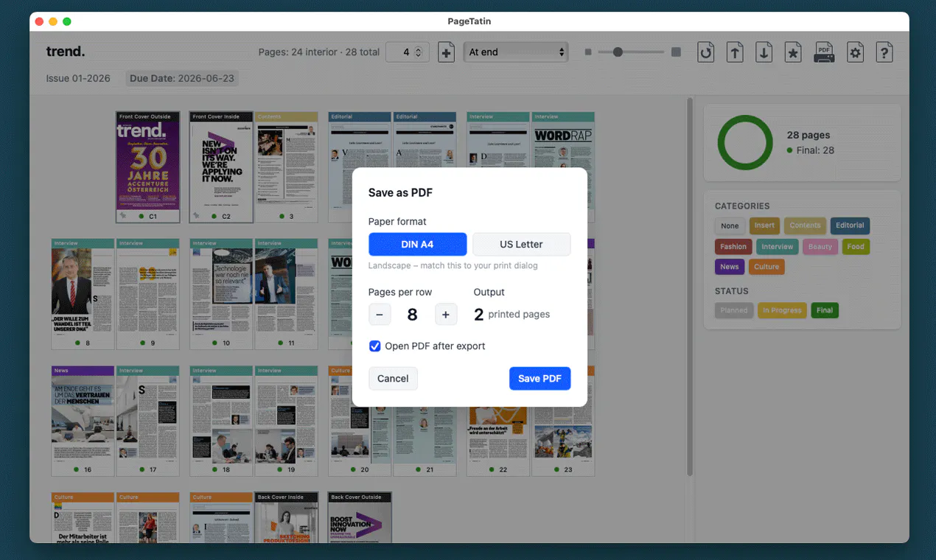Select Interview page 9 thumbnail

point(147,294)
